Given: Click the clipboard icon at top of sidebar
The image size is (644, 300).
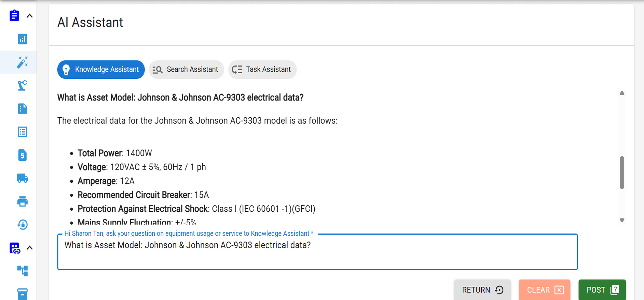Looking at the screenshot, I should pyautogui.click(x=14, y=16).
